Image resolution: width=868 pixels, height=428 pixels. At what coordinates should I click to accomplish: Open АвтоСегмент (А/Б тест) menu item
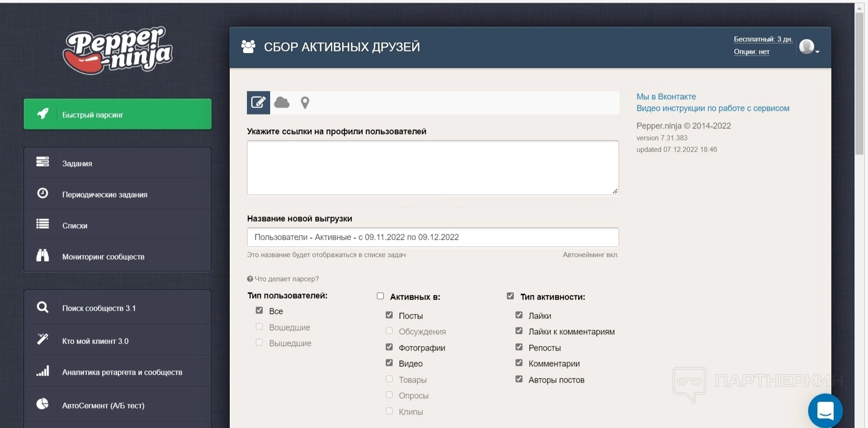[117, 405]
